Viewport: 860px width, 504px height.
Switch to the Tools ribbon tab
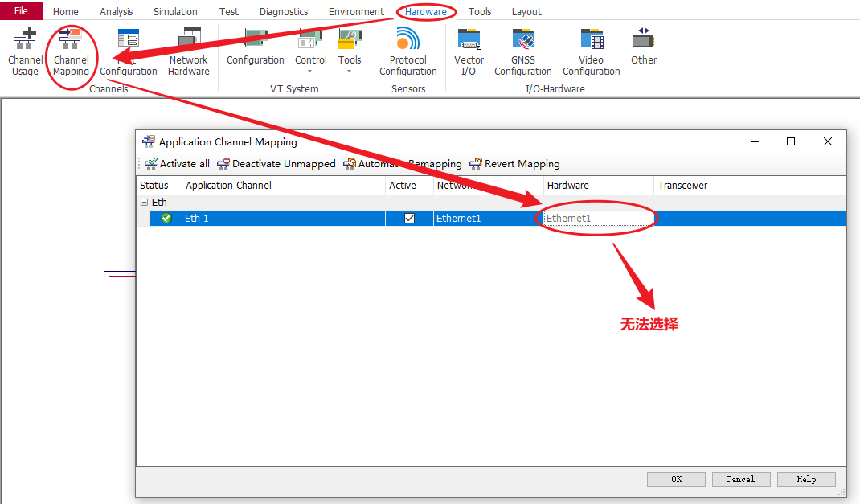pyautogui.click(x=479, y=11)
